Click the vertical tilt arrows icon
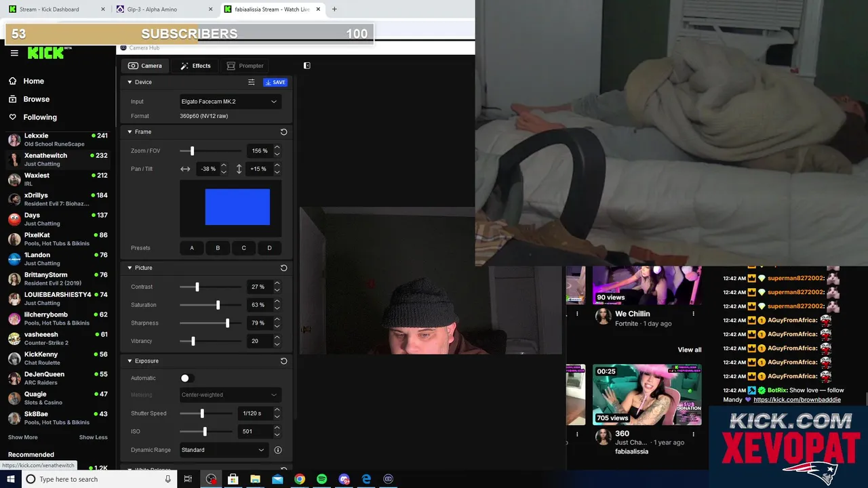 (x=239, y=169)
